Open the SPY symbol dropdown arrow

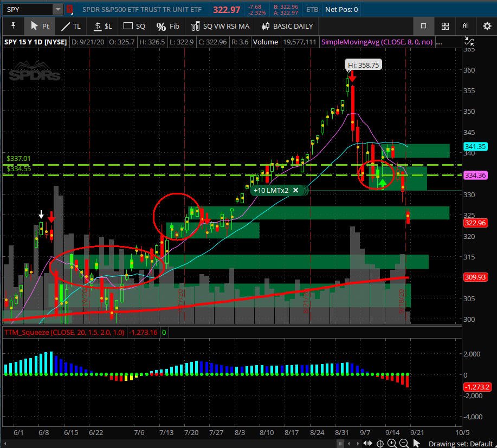[x=57, y=10]
